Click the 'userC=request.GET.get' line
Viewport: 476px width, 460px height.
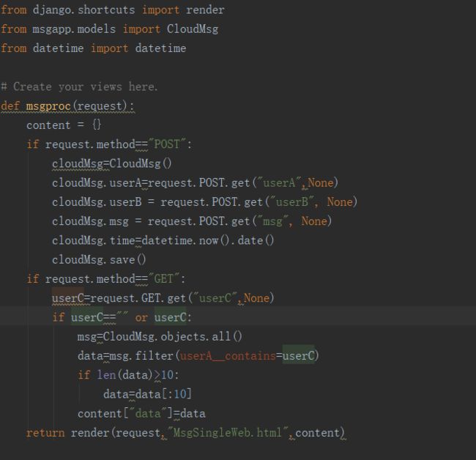coord(163,298)
